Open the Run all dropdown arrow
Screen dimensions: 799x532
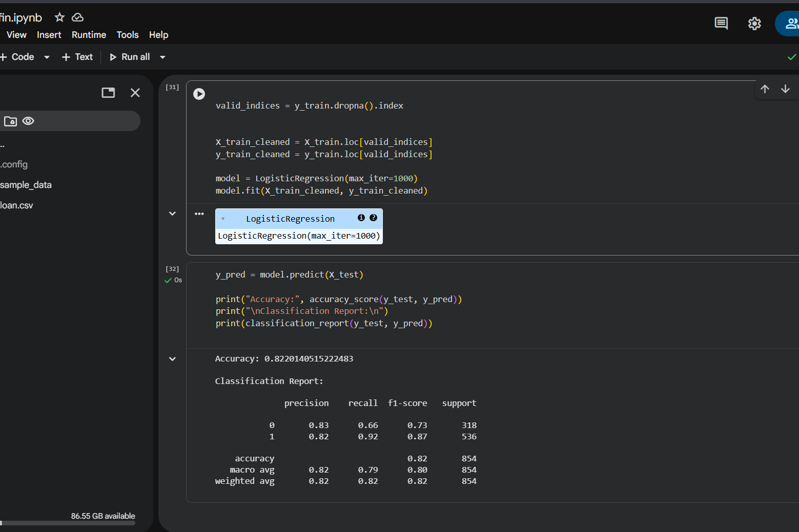(162, 57)
